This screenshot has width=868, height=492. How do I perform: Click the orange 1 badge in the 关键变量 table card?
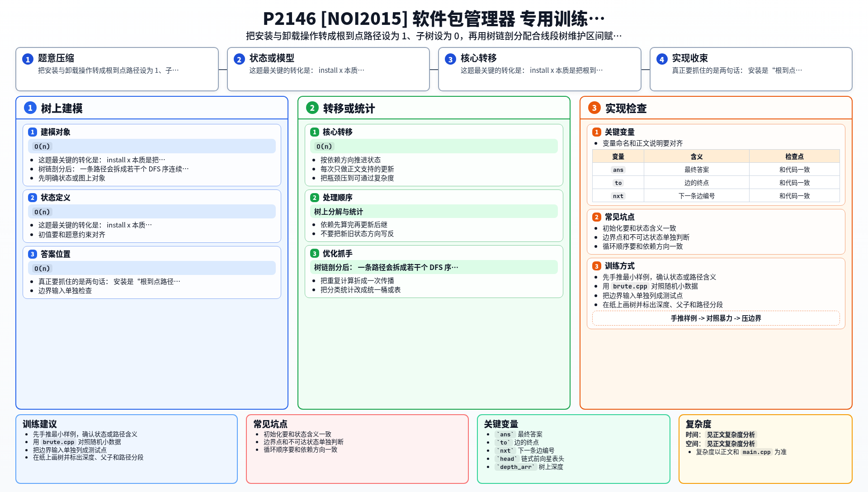[x=597, y=132]
